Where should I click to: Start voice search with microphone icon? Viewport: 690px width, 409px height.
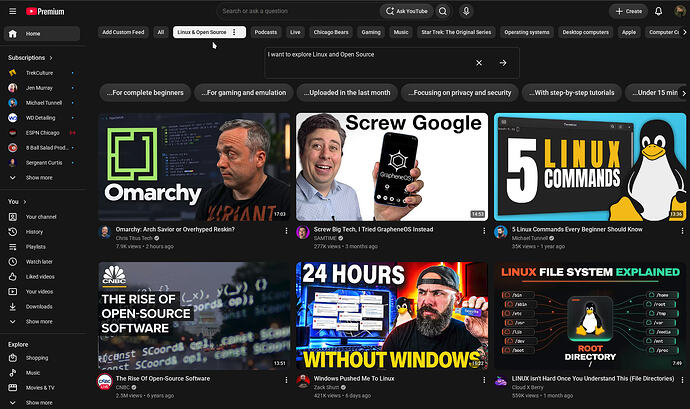point(466,11)
